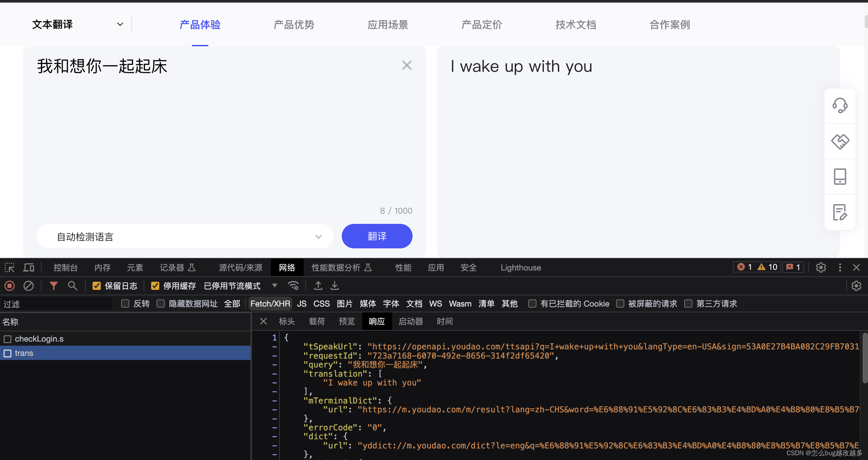Click the handshake cooperation icon
Screen dimensions: 868x460
click(x=840, y=142)
